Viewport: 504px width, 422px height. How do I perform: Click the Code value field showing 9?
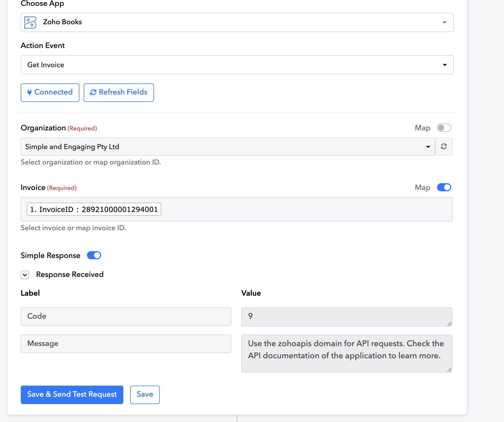347,317
